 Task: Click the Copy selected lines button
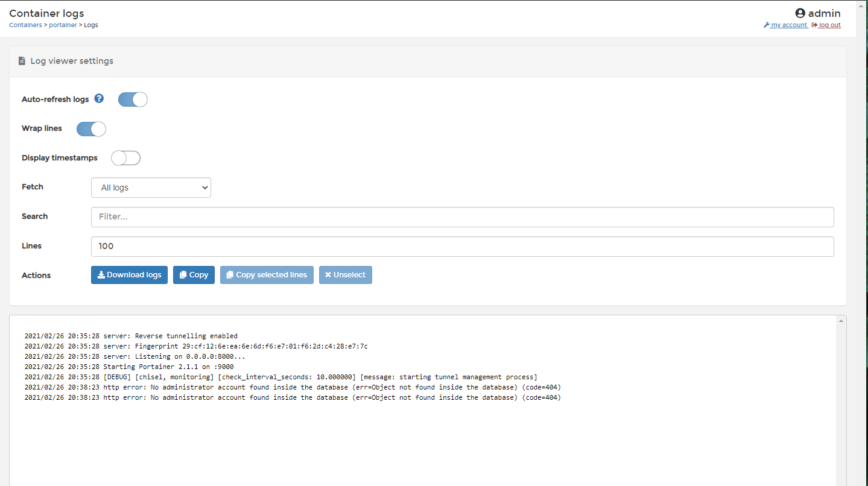[x=266, y=274]
